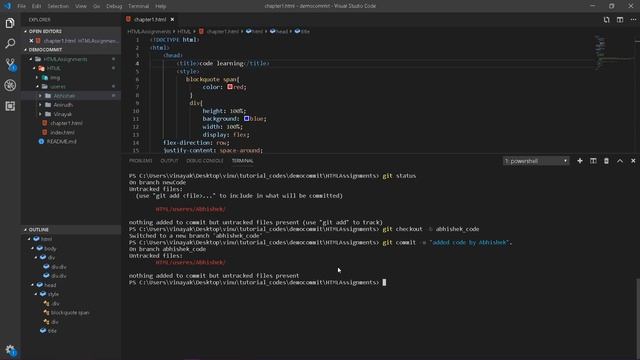Image resolution: width=640 pixels, height=360 pixels.
Task: Open the Selection menu
Action: 58,6
